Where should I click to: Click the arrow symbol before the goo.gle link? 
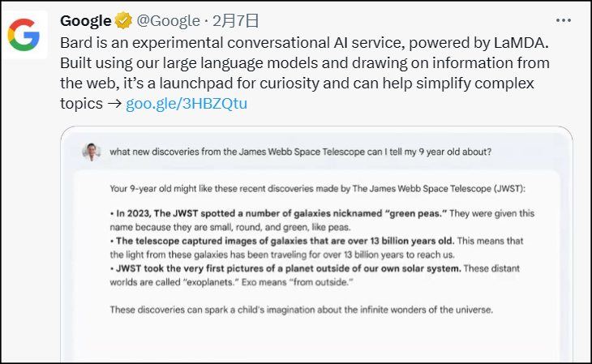(113, 105)
